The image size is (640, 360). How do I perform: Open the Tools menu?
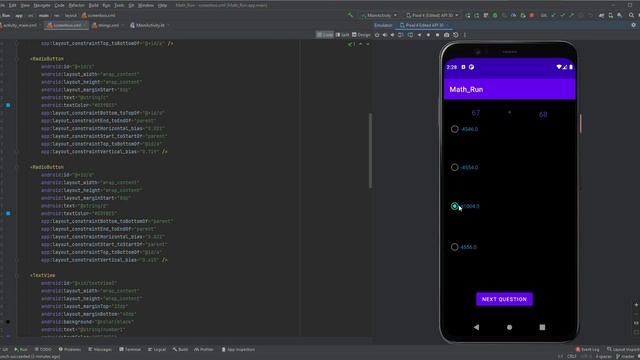point(119,5)
